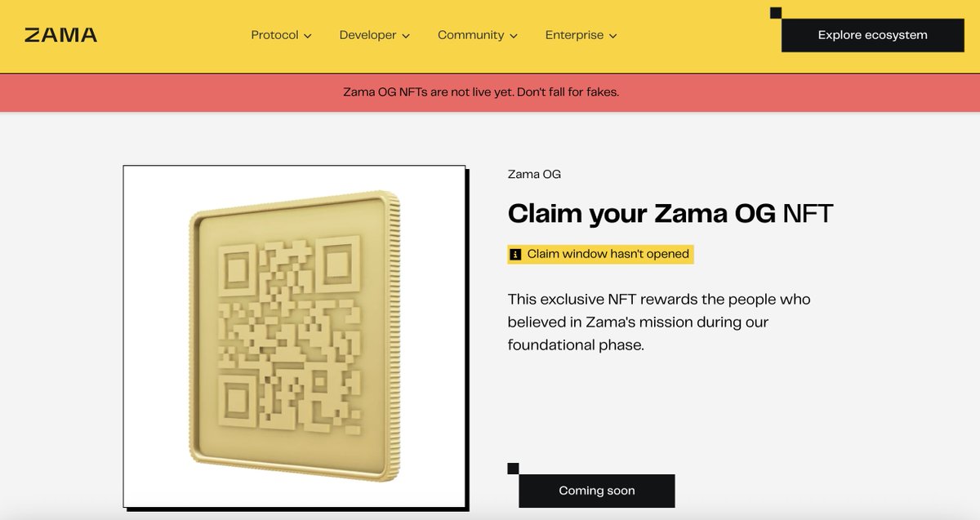Click the black square above Explore ecosystem

(x=776, y=12)
